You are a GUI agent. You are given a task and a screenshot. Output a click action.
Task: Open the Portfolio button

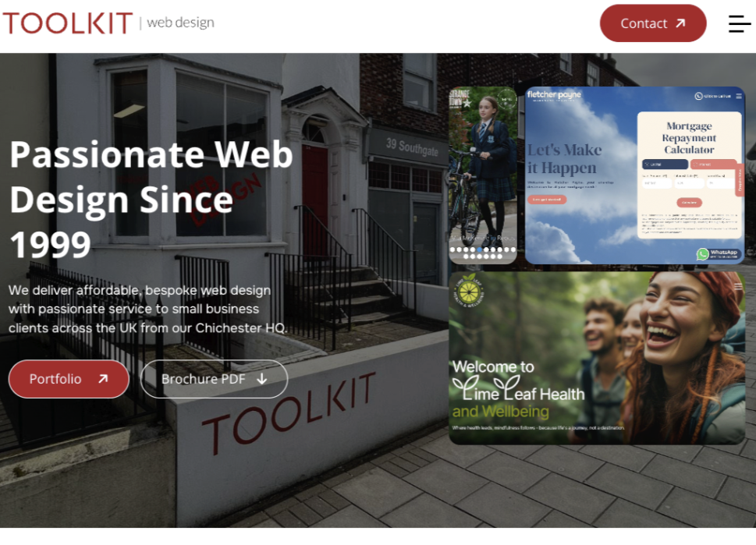pos(69,379)
